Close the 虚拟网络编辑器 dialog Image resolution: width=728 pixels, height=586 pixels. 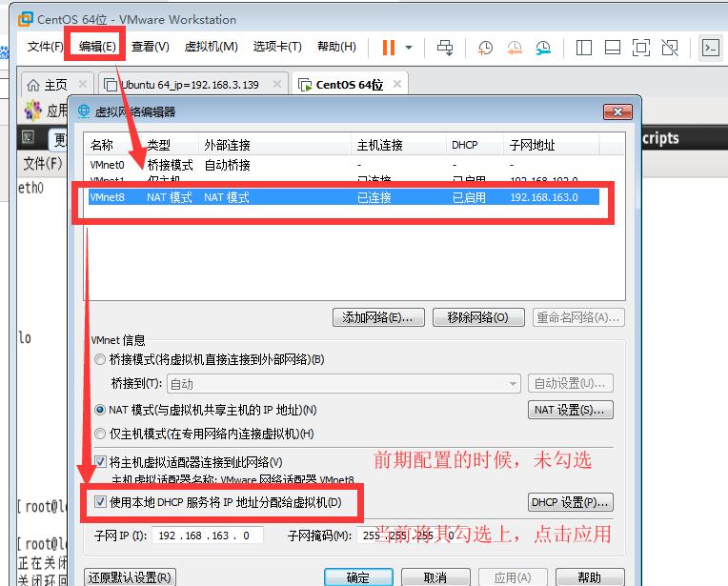pyautogui.click(x=617, y=111)
